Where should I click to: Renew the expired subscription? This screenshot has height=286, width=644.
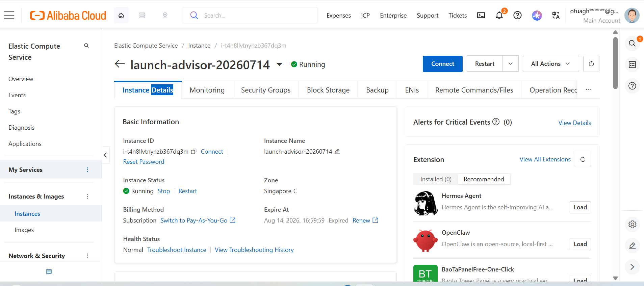click(x=365, y=220)
